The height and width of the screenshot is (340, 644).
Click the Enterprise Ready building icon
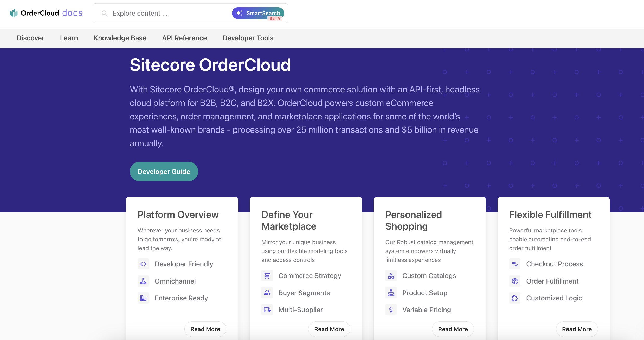click(143, 298)
